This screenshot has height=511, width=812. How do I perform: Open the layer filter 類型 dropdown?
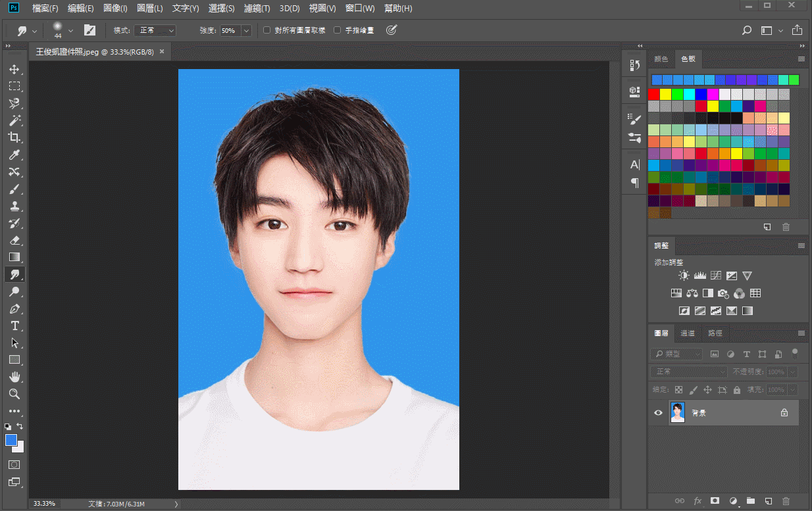pyautogui.click(x=676, y=354)
